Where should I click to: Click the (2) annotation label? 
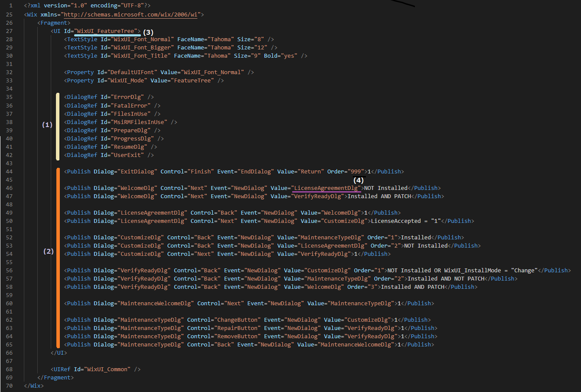[x=49, y=251]
